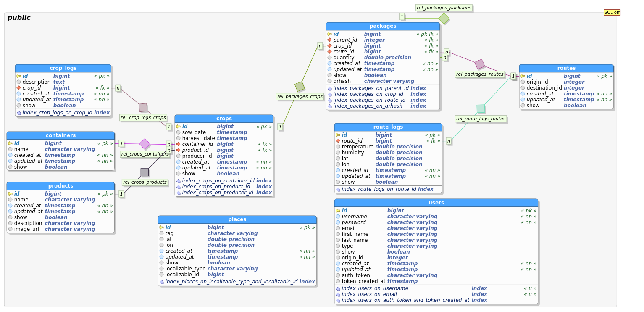Screen dimensions: 644x312
Task: Click the rel_packages_packages diamond connector
Action: tap(444, 19)
